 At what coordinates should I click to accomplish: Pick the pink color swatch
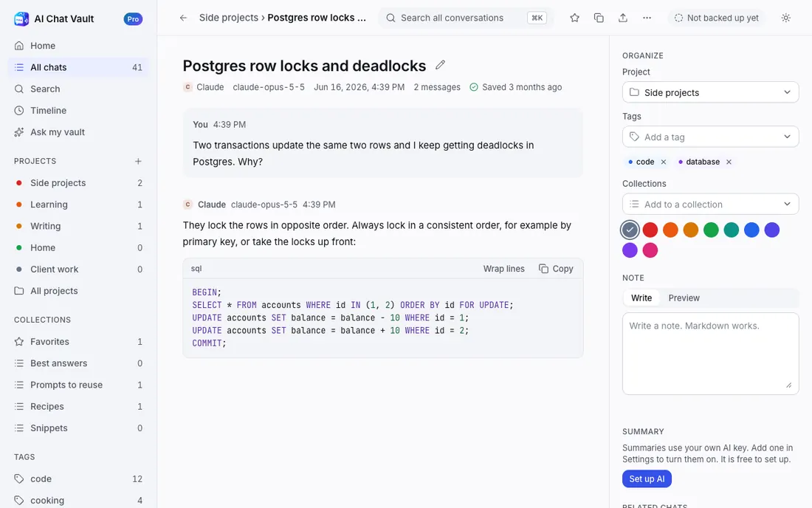pyautogui.click(x=650, y=250)
